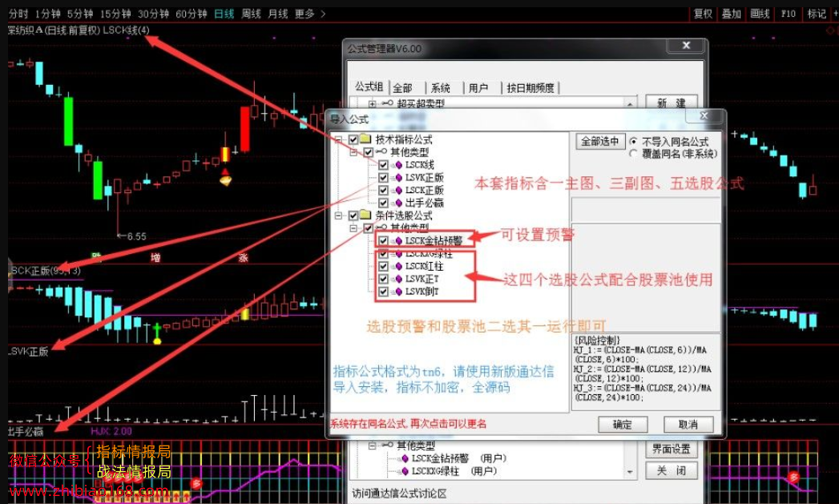Viewport: 839px width, 504px height.
Task: Click the purple icon beside LSCK正版 in the import list
Action: point(398,191)
